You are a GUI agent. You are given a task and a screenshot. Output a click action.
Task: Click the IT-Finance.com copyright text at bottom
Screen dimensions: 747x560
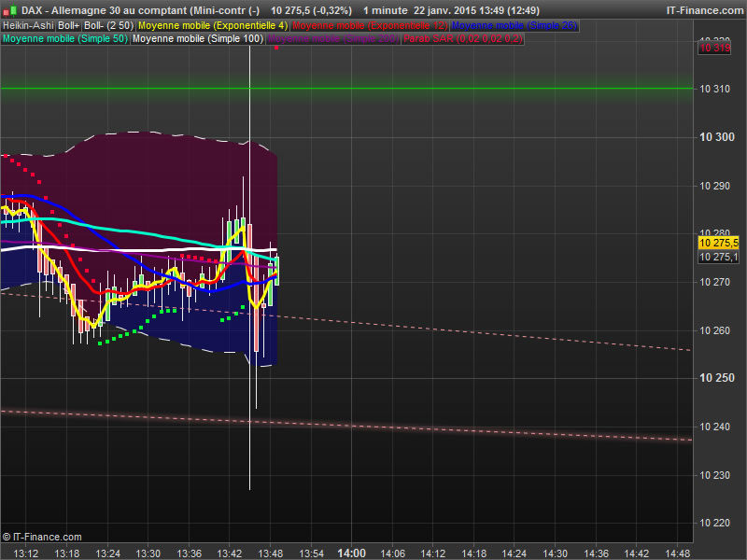[x=42, y=538]
